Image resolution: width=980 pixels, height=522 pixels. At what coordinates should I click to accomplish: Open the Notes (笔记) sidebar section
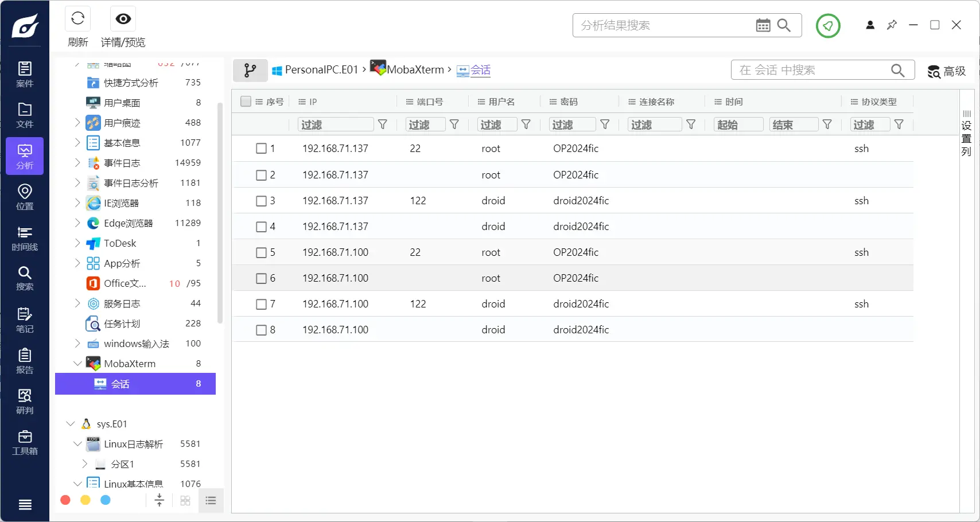(25, 320)
